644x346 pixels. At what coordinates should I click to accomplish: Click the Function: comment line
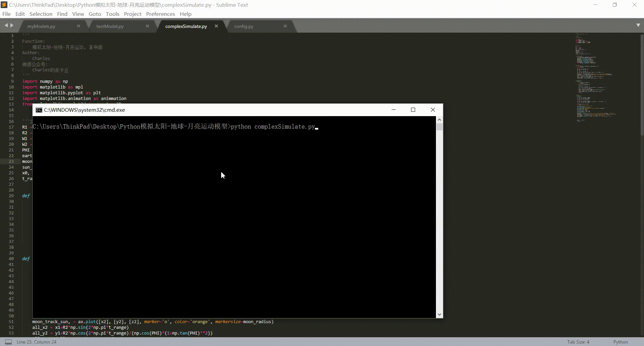[x=33, y=41]
